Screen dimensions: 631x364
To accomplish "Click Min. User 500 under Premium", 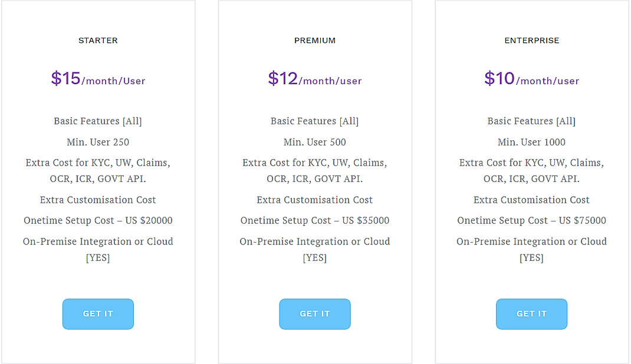I will coord(315,142).
